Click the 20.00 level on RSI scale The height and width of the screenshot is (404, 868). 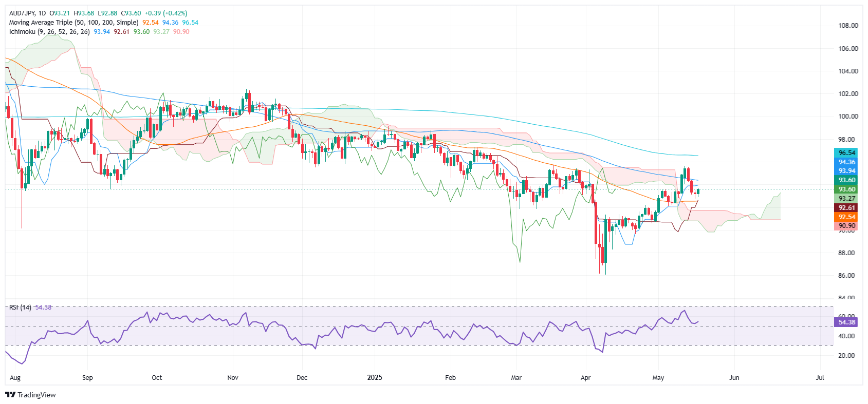click(x=848, y=356)
